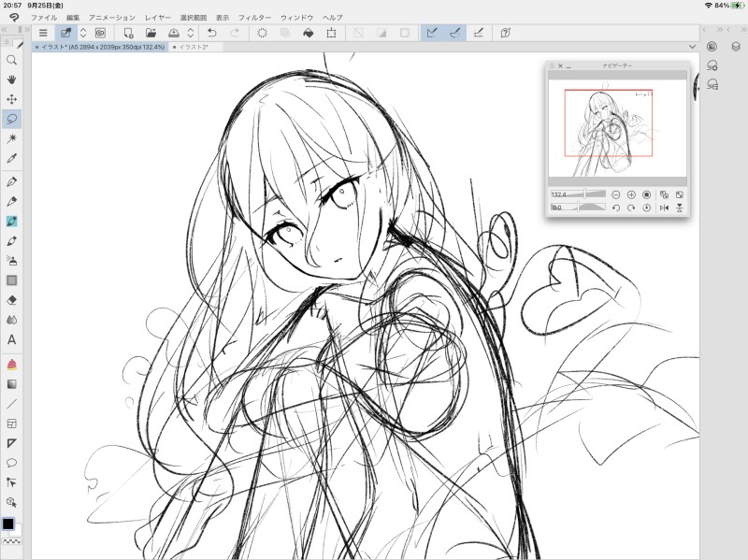The width and height of the screenshot is (748, 560).
Task: Expand the canvas tab list chevron
Action: point(692,47)
